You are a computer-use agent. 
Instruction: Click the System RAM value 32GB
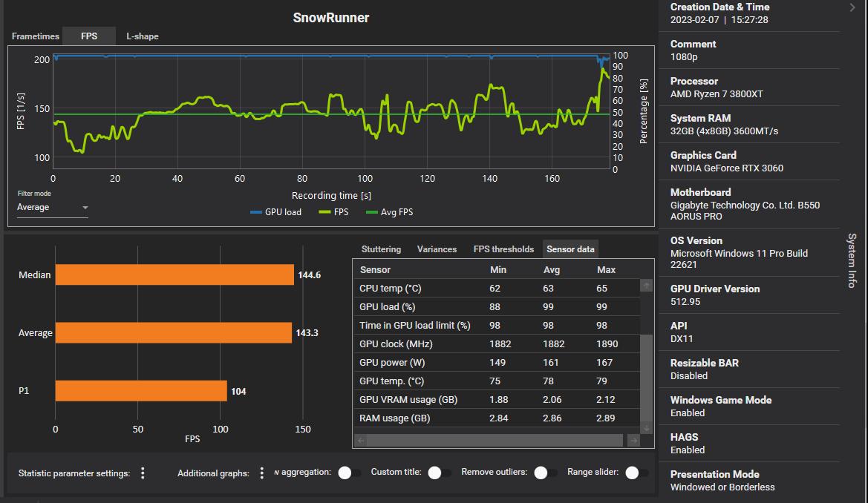724,131
